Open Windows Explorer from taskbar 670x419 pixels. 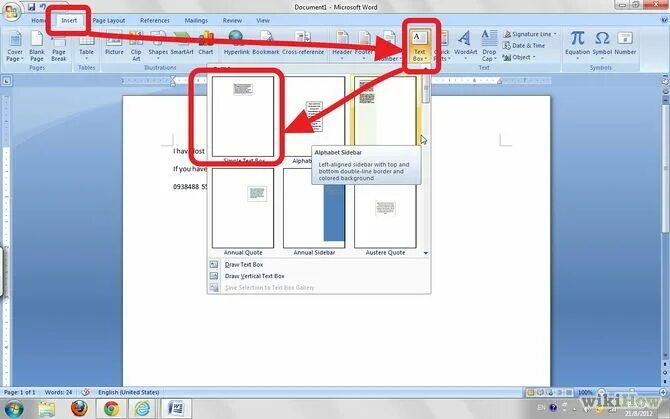pos(47,409)
